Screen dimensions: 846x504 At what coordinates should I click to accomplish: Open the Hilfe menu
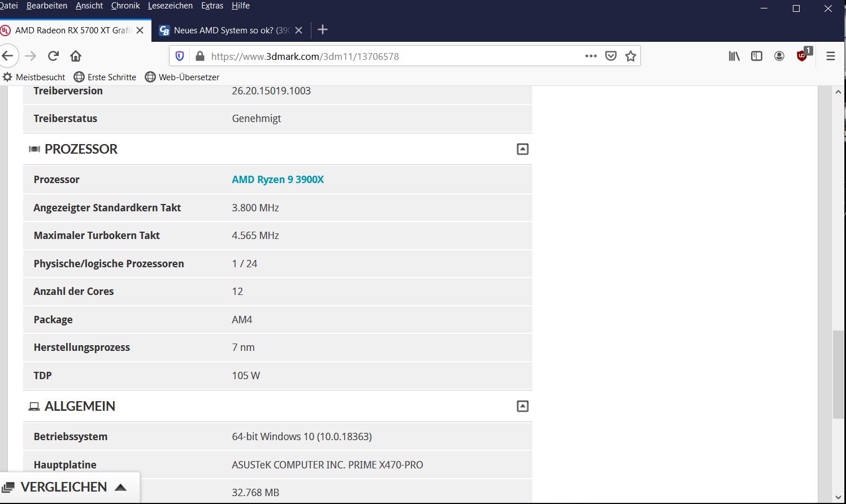[x=241, y=6]
